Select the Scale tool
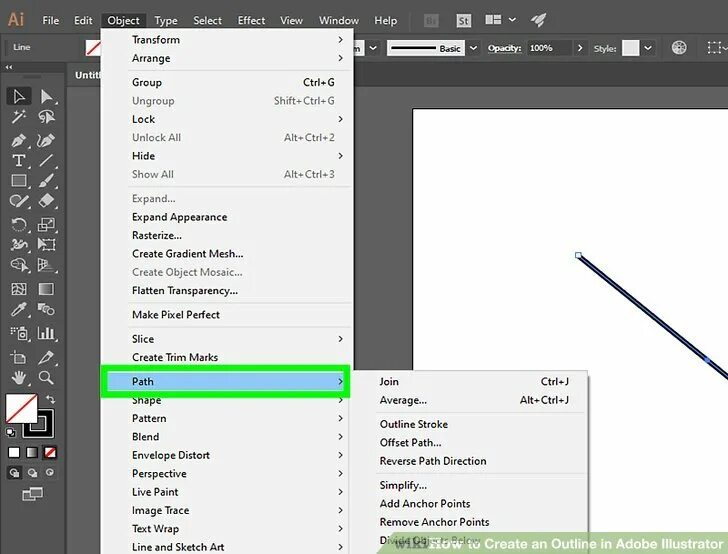This screenshot has height=554, width=728. [46, 225]
